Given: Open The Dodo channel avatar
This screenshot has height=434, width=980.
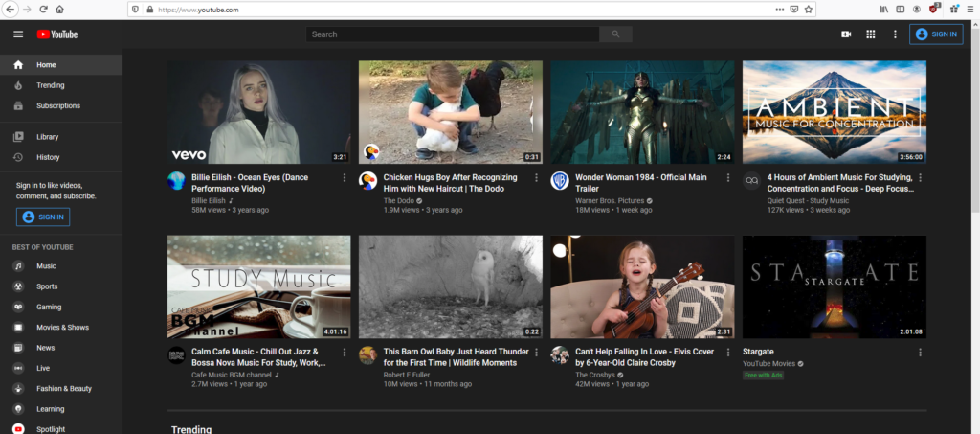Looking at the screenshot, I should (x=367, y=181).
